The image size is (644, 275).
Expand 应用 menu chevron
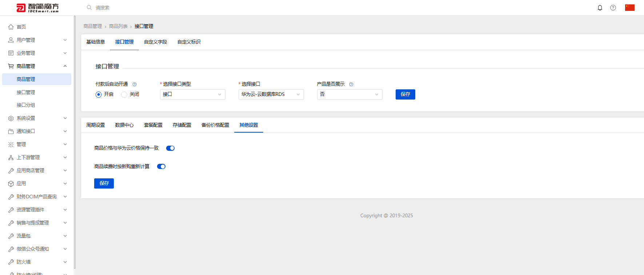coord(65,183)
